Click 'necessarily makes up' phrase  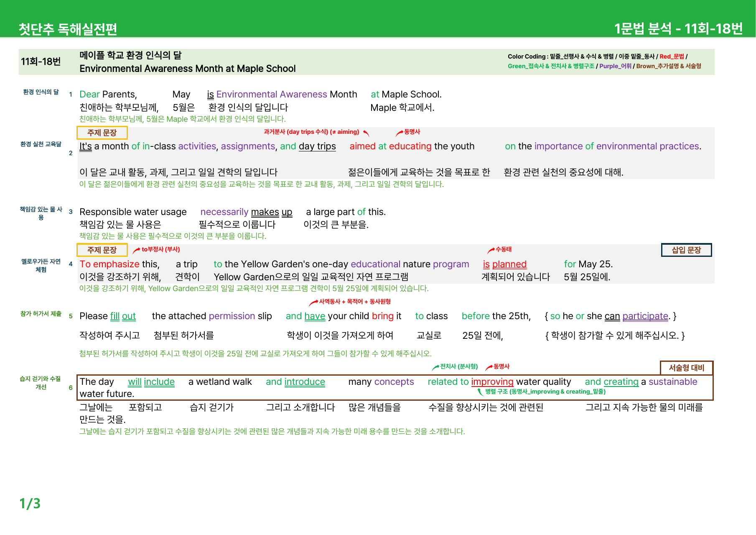(246, 212)
